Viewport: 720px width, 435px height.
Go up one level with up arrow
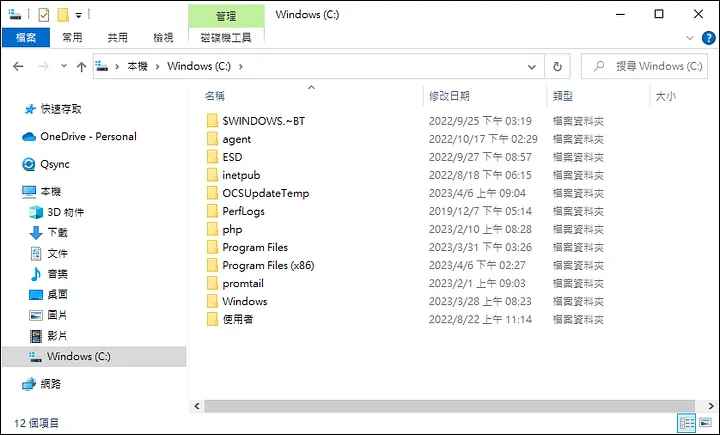pyautogui.click(x=81, y=67)
